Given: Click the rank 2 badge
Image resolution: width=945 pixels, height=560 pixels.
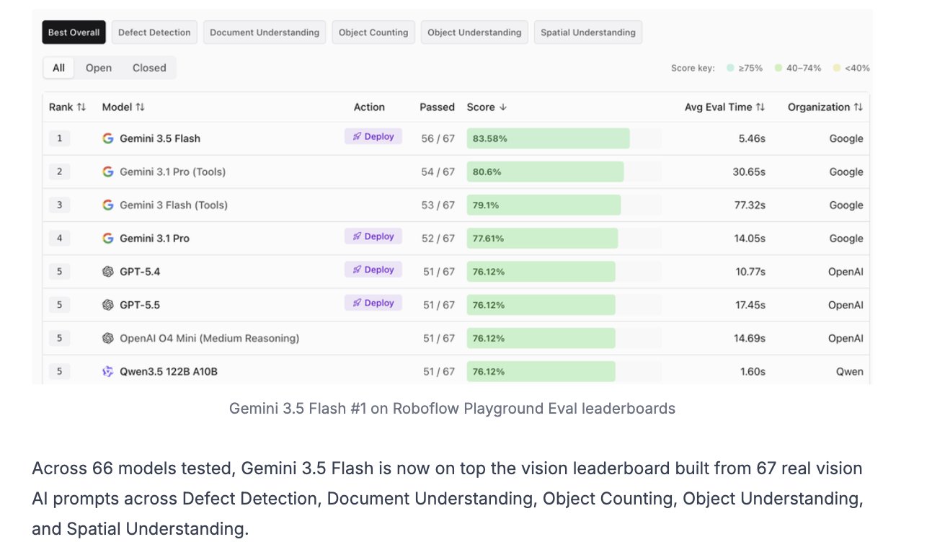Looking at the screenshot, I should tap(59, 172).
